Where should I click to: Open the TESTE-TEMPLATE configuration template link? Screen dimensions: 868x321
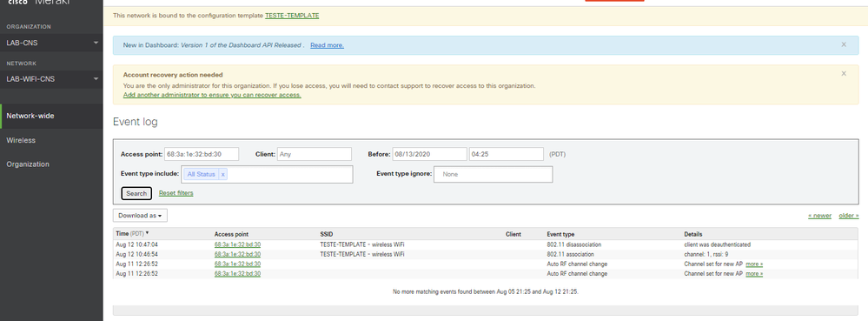[292, 16]
